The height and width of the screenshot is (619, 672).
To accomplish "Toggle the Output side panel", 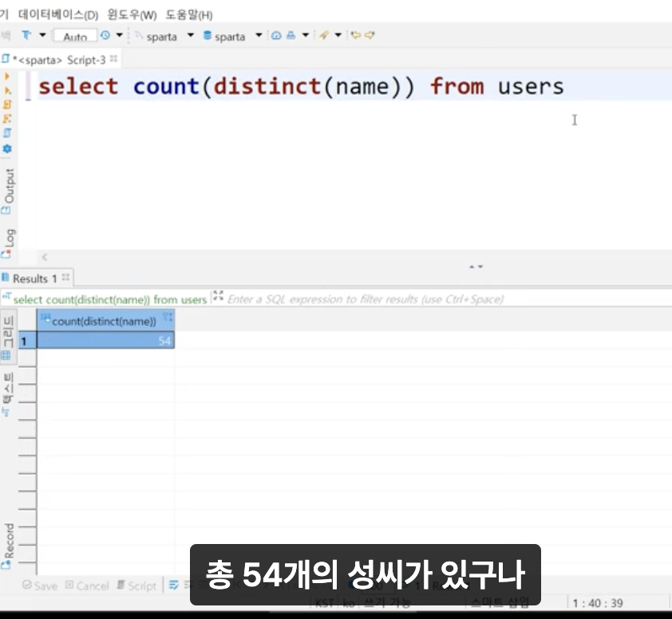I will click(8, 191).
